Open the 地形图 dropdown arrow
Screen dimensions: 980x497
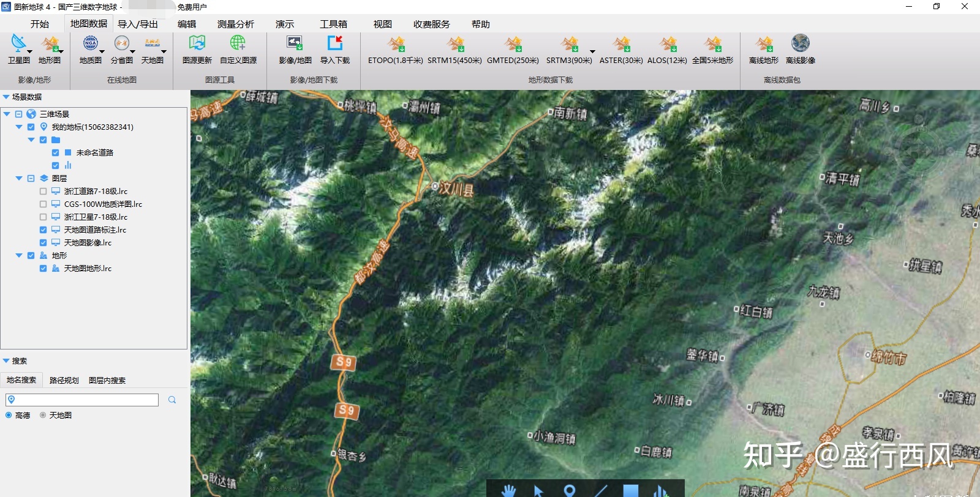[x=61, y=51]
